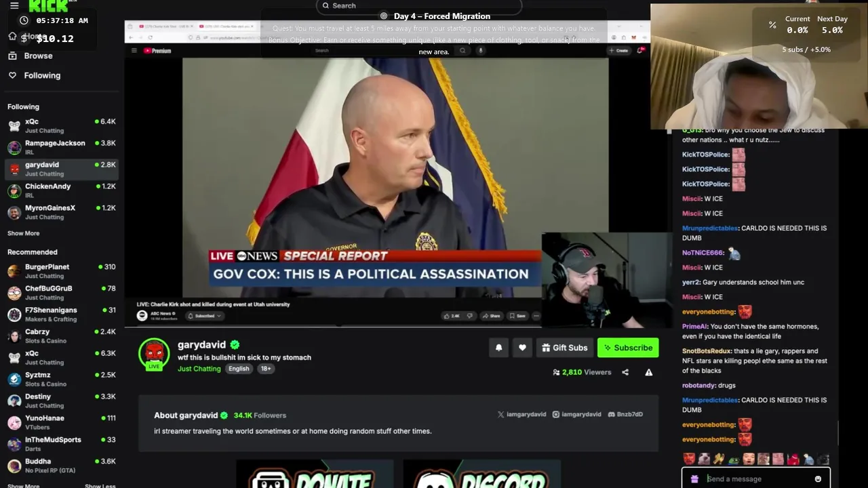868x488 pixels.
Task: Click the more options dots under video
Action: [x=536, y=316]
